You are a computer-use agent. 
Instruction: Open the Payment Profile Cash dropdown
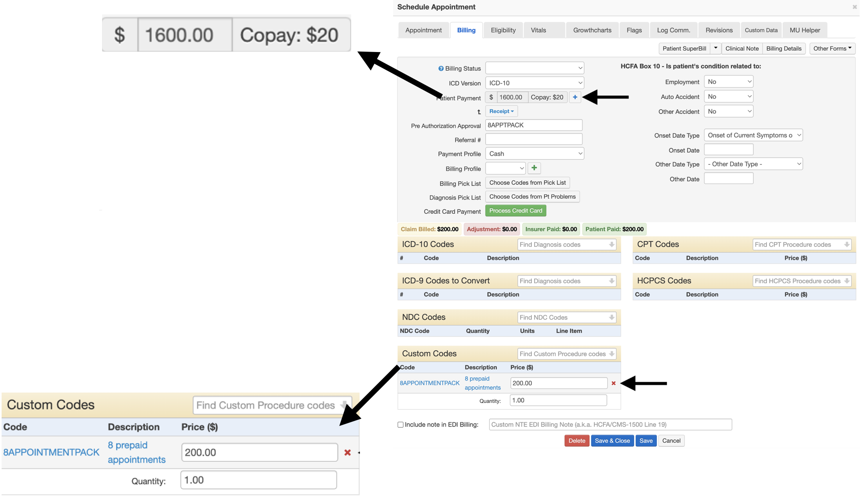pyautogui.click(x=534, y=154)
